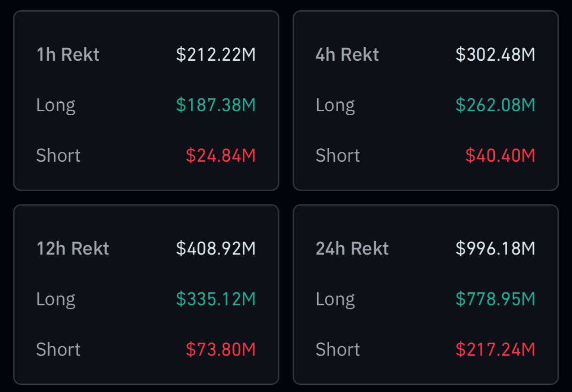Viewport: 572px width, 392px height.
Task: Click the $302.48M total in 4h card
Action: 495,54
